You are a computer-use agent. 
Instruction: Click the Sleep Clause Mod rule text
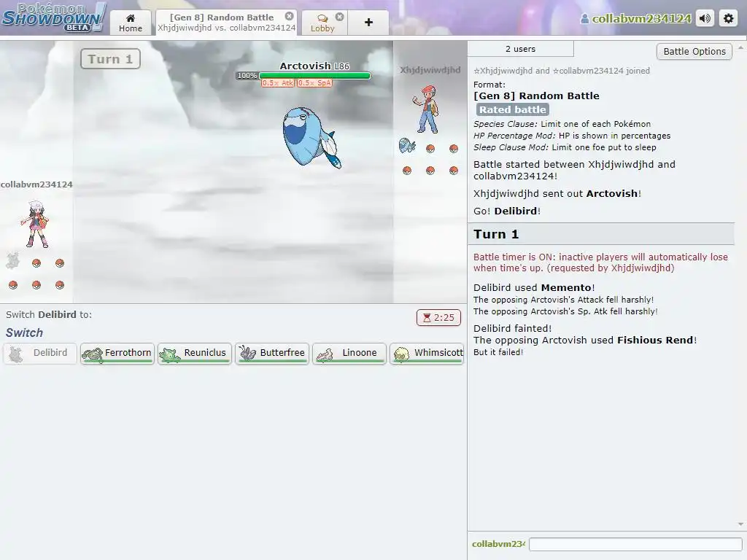565,147
